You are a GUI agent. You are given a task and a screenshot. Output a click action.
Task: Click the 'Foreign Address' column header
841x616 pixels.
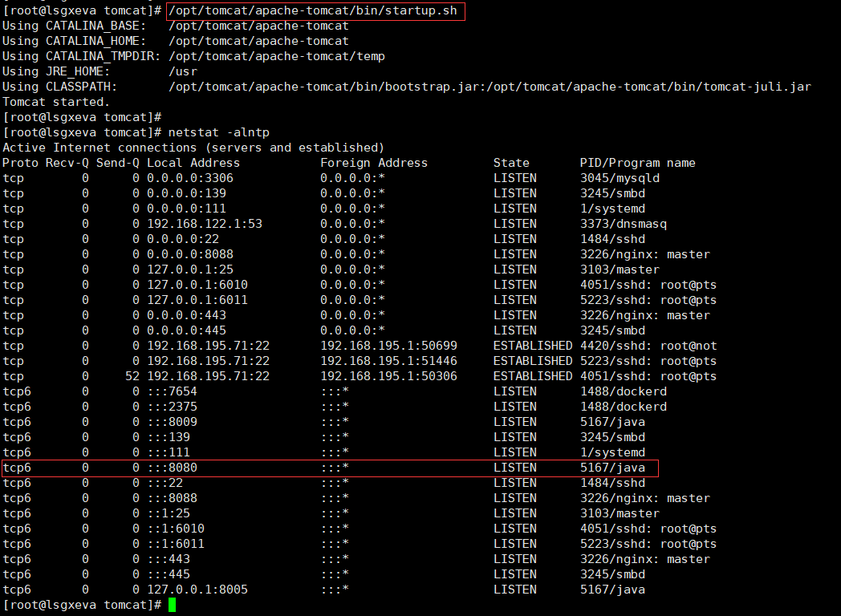(x=374, y=163)
